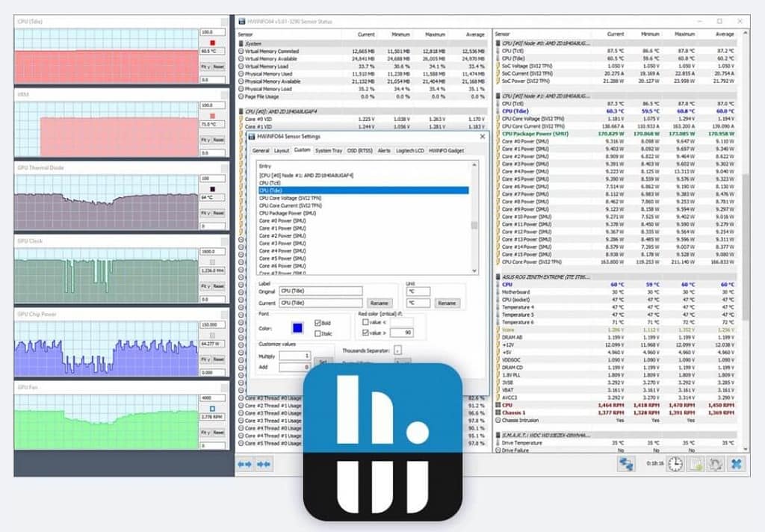Click the log file icon with green arrow
The width and height of the screenshot is (765, 532).
click(694, 464)
